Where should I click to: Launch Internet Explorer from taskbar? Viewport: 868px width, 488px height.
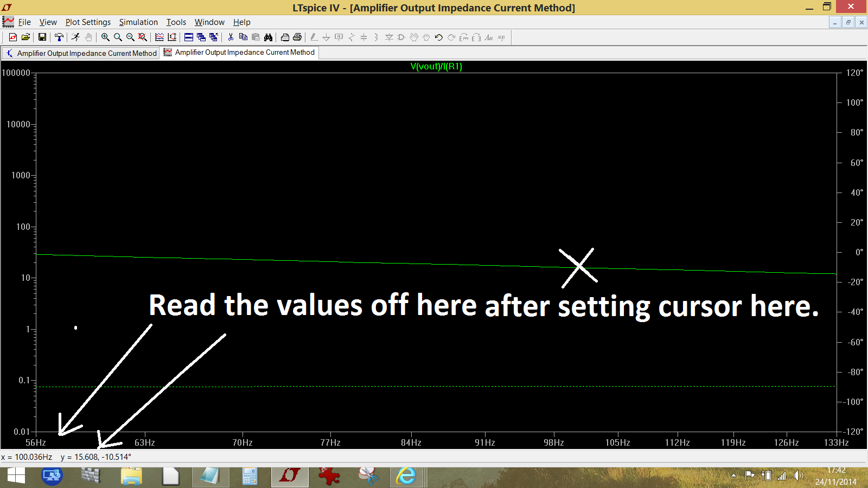tap(406, 476)
